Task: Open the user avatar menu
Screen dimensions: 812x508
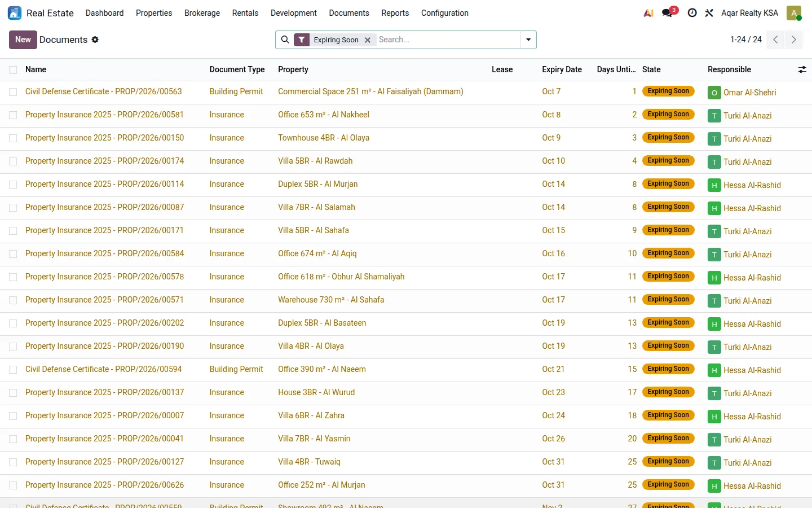Action: [x=794, y=13]
